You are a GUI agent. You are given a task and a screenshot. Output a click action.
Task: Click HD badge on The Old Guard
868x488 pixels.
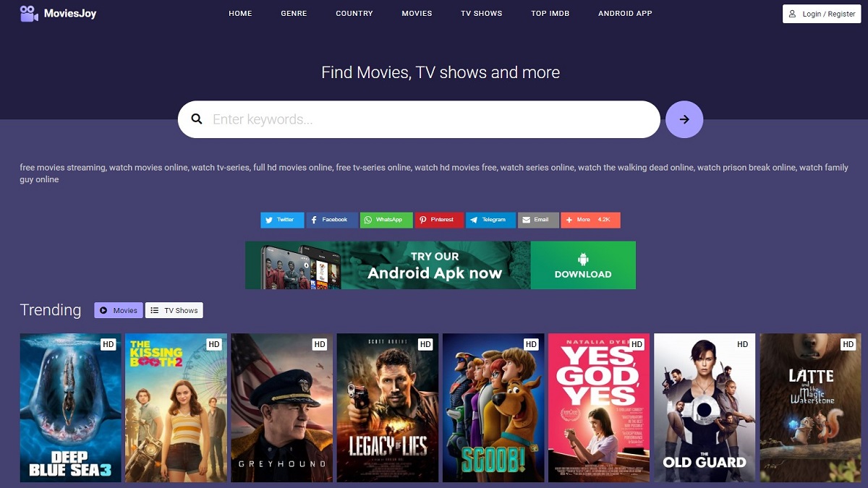(742, 344)
